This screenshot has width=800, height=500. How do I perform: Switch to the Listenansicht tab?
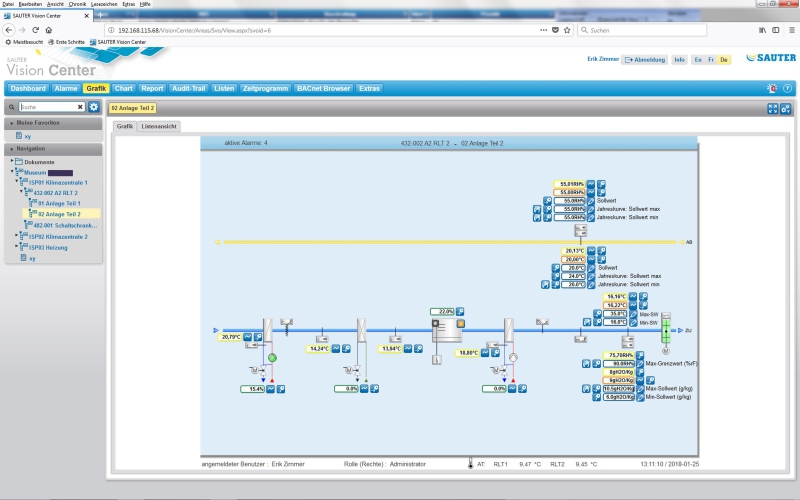(159, 127)
